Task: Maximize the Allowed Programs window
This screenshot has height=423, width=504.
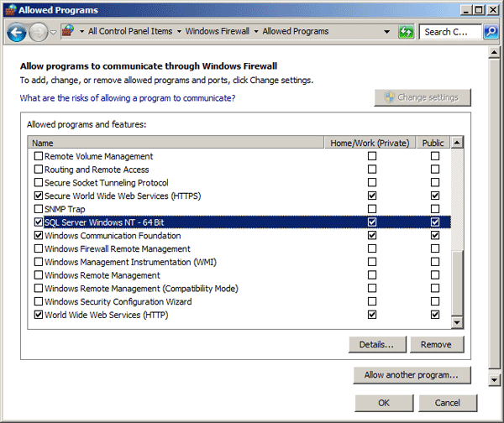Action: pyautogui.click(x=478, y=10)
